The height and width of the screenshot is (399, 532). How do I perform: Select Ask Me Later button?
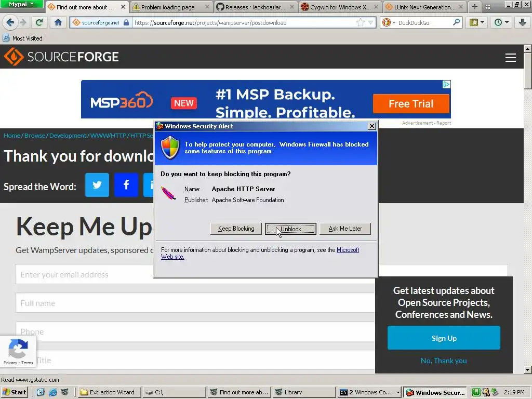point(345,229)
